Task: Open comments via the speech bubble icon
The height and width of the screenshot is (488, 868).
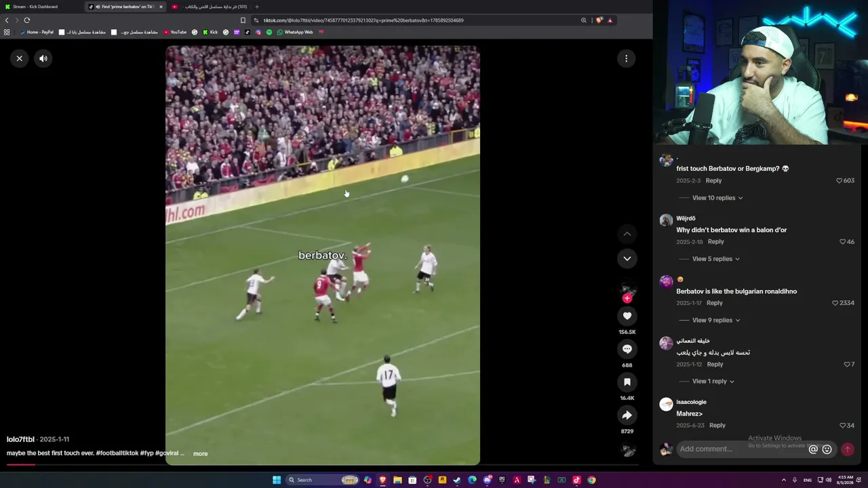Action: (x=627, y=349)
